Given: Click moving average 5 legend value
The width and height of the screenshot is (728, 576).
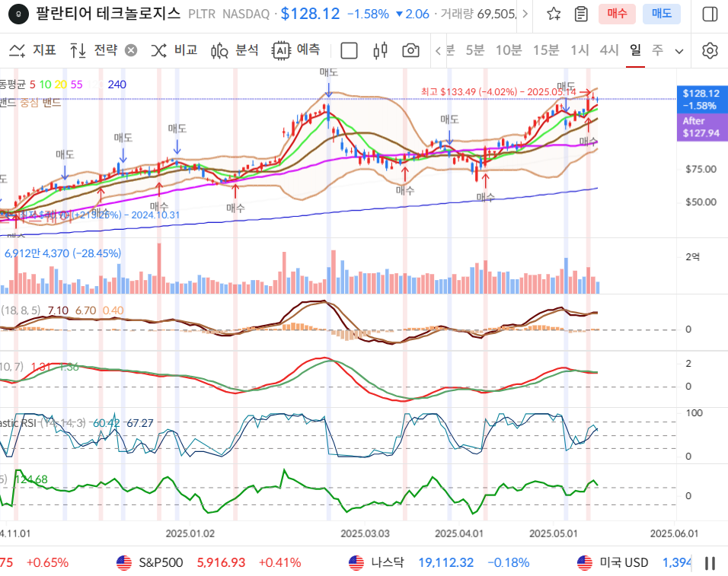Looking at the screenshot, I should [x=33, y=84].
